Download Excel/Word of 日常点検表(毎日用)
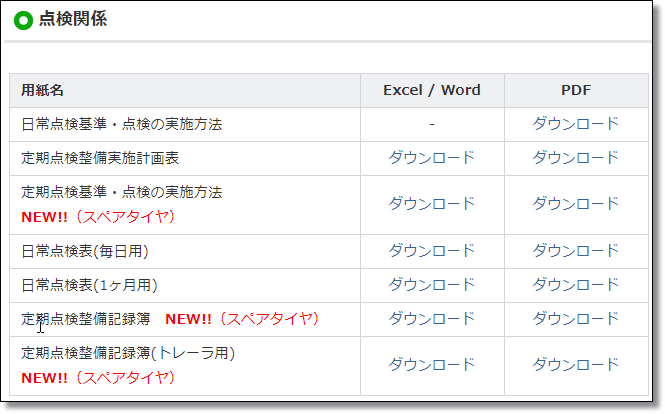The image size is (665, 414). [431, 250]
